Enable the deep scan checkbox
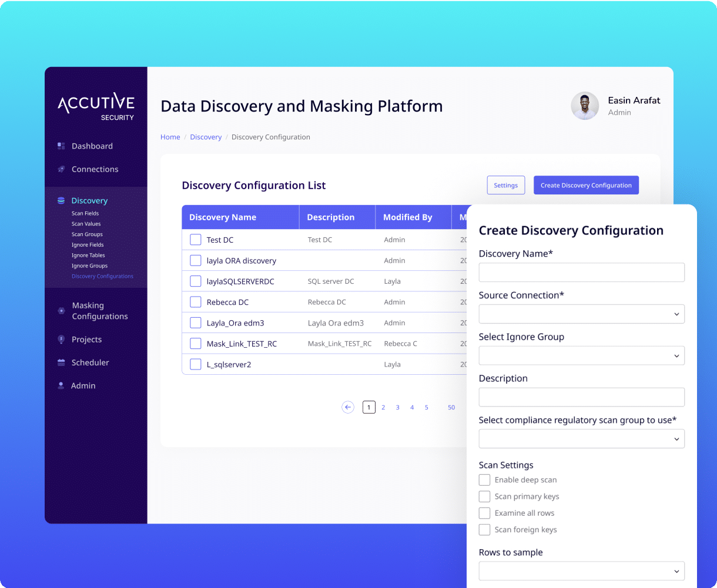717x588 pixels. [x=484, y=480]
